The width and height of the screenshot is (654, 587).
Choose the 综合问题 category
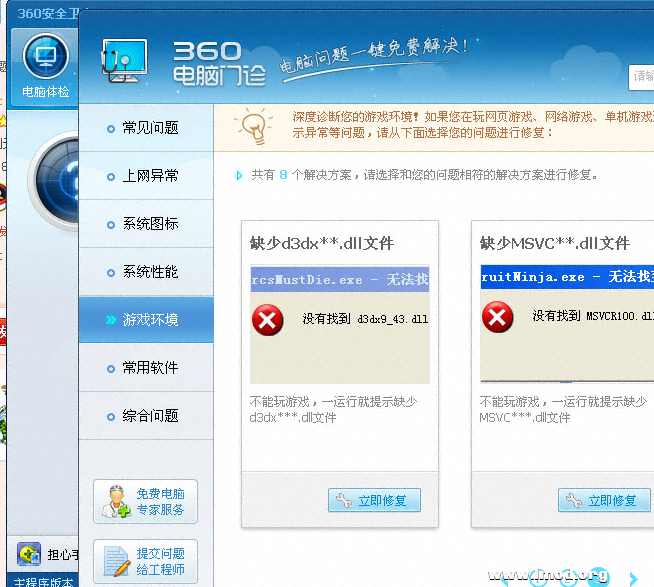[x=146, y=416]
